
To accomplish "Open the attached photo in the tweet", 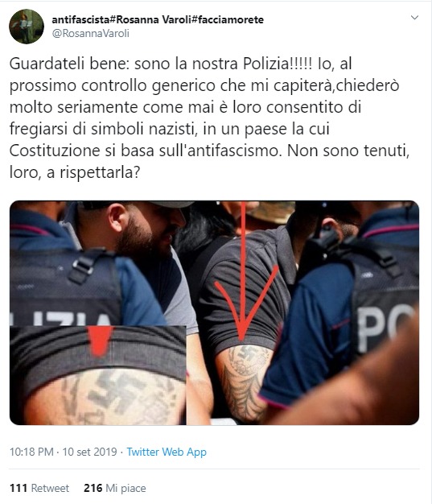I will (214, 312).
